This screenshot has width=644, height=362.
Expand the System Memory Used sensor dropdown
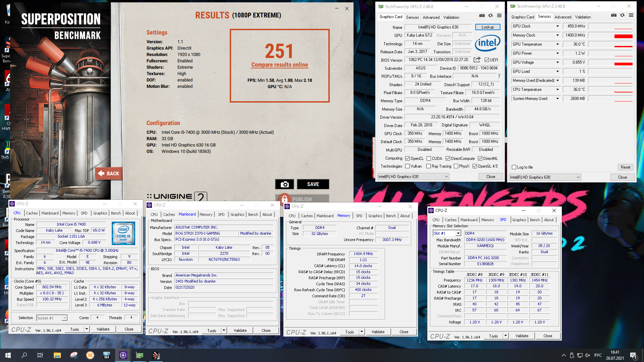557,99
